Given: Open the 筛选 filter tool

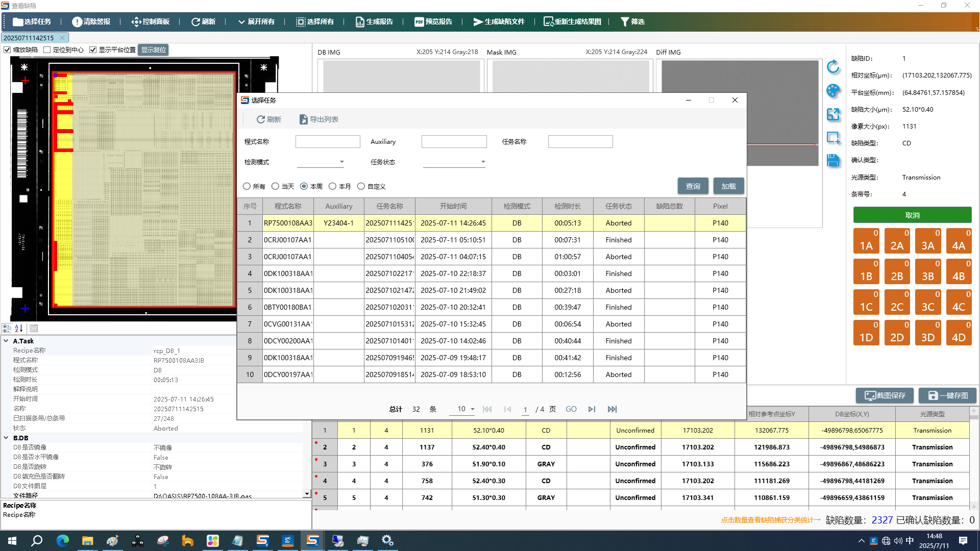Looking at the screenshot, I should pos(632,21).
